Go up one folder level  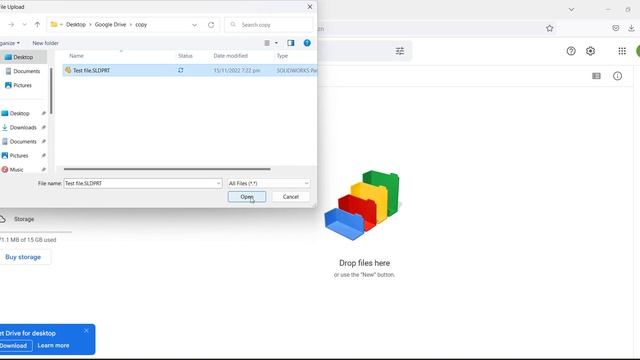click(37, 24)
